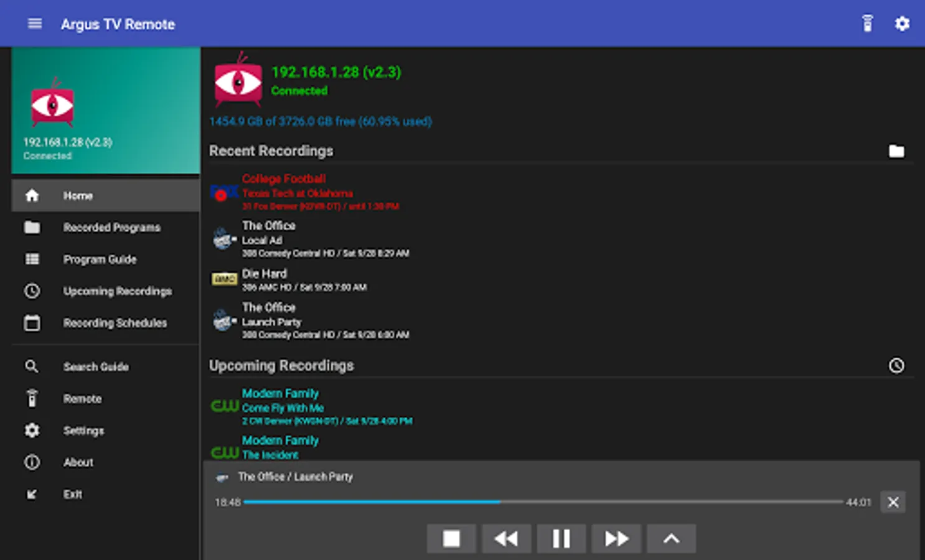Open the hamburger navigation menu

click(35, 24)
